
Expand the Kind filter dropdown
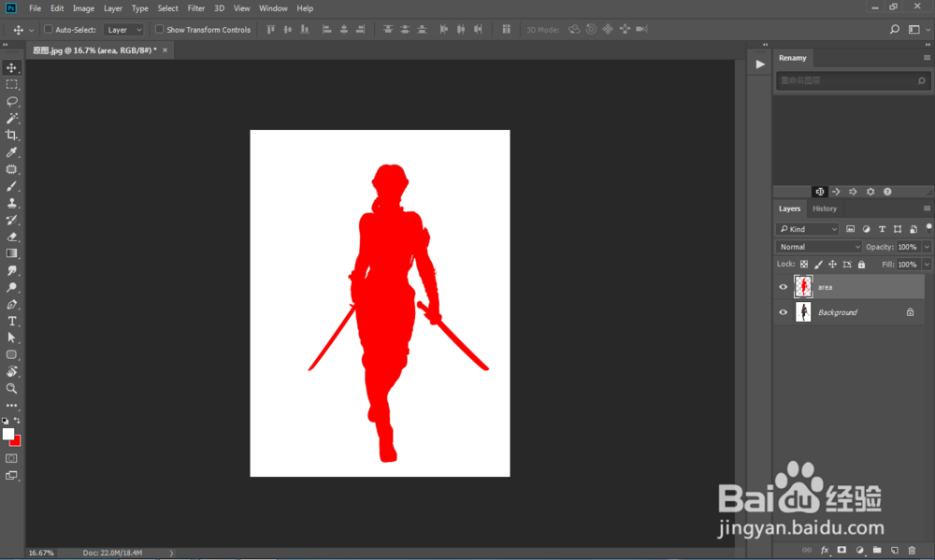[x=809, y=229]
